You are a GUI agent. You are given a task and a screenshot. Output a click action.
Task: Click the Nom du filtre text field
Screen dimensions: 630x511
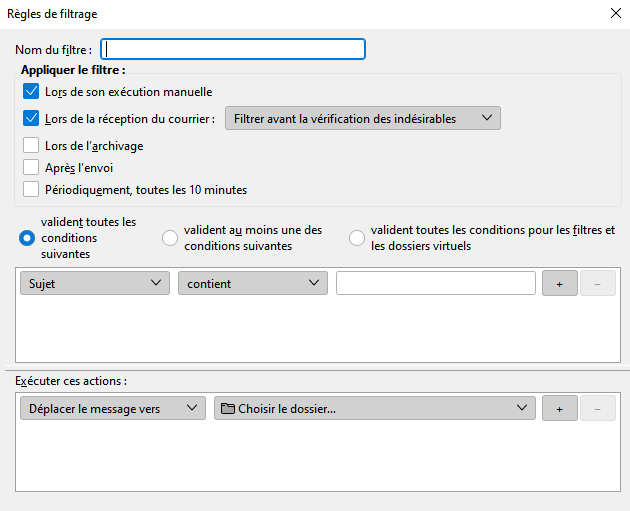pos(234,49)
